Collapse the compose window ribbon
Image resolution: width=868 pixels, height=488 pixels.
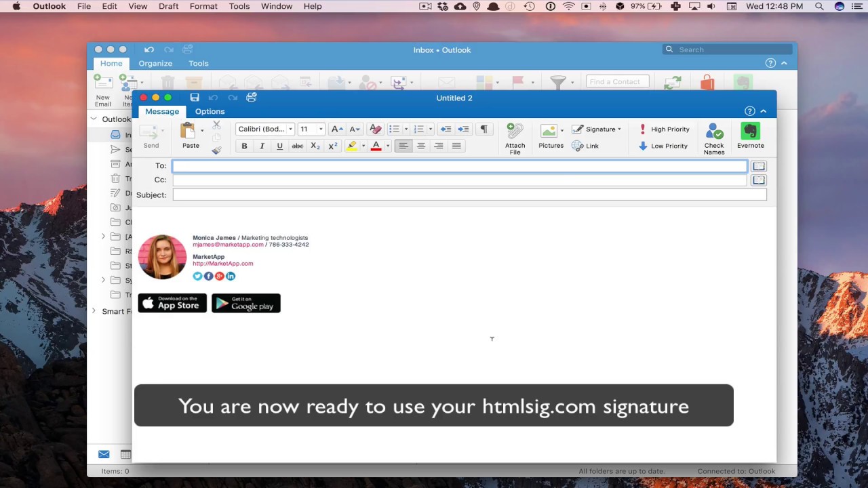pyautogui.click(x=764, y=111)
